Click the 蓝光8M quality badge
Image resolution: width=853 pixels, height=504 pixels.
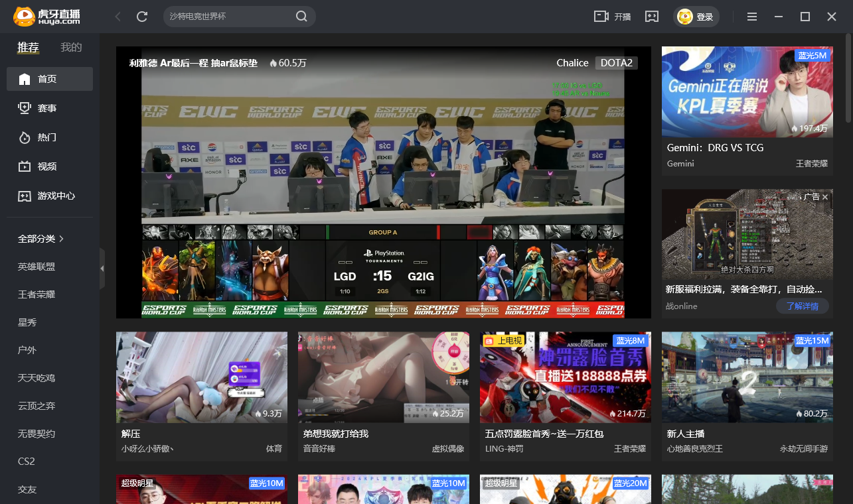(631, 340)
